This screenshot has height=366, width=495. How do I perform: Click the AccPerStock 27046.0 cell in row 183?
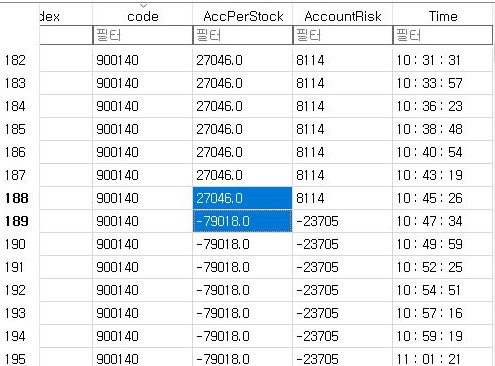(243, 83)
